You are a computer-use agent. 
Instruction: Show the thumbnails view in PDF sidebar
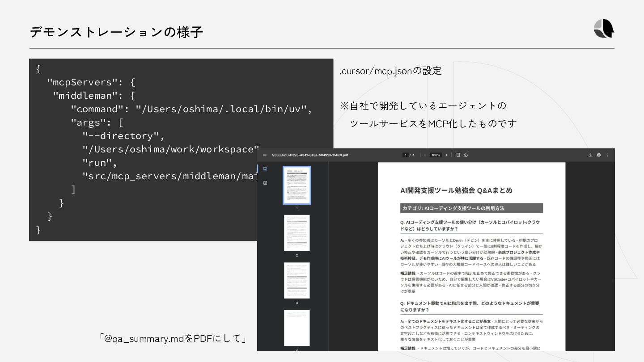coord(265,169)
